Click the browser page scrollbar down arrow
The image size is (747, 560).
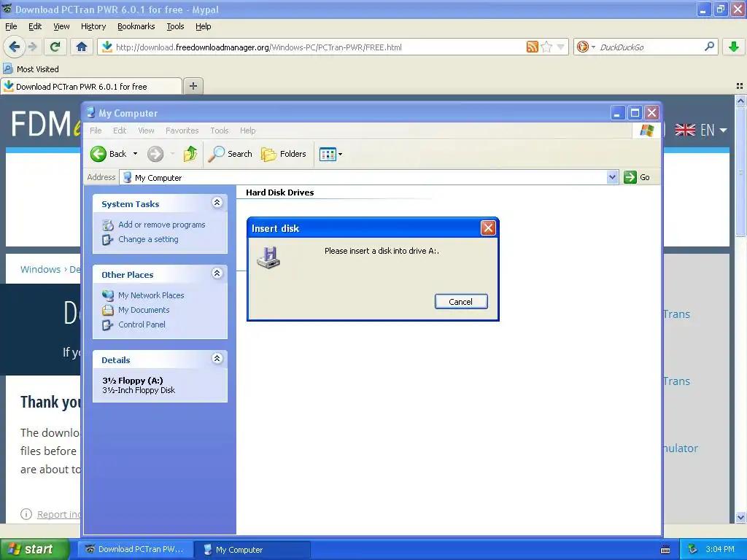tap(740, 517)
